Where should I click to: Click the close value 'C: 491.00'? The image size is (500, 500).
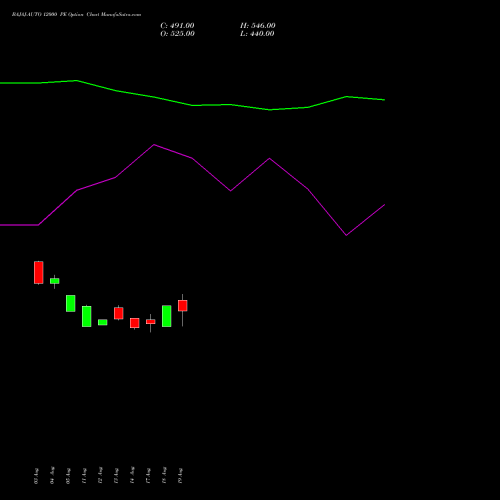point(177,26)
